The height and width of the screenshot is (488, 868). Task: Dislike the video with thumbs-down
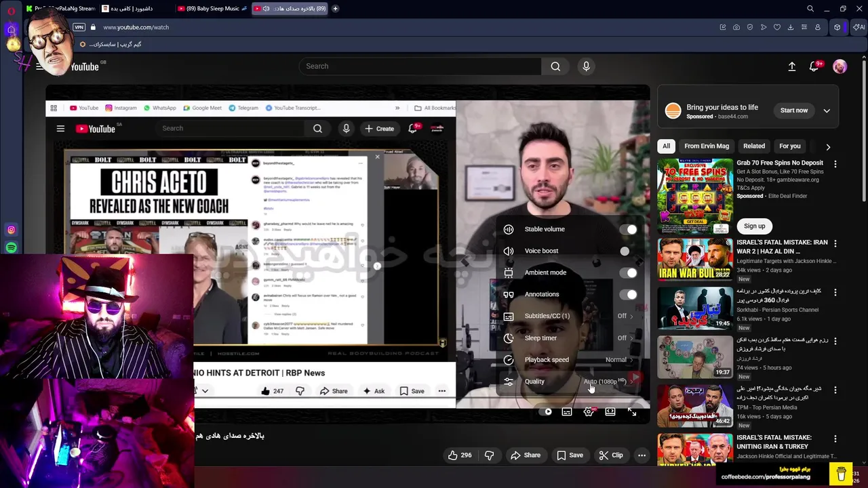click(489, 455)
